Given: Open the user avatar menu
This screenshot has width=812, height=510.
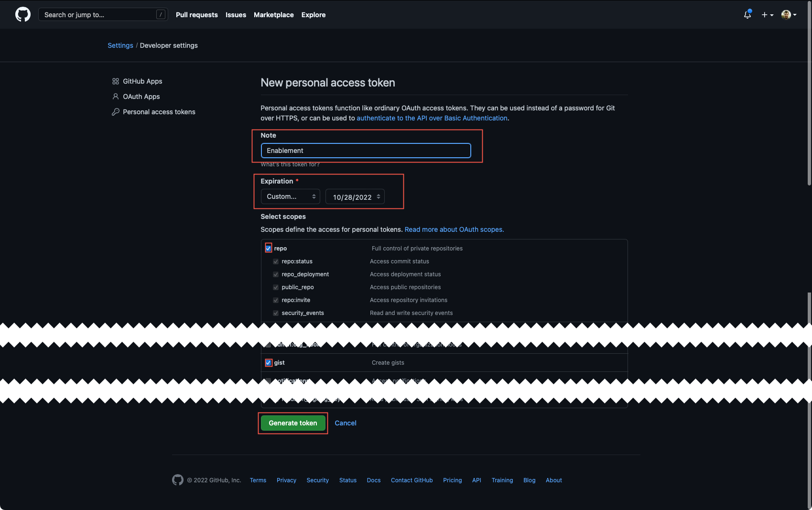Looking at the screenshot, I should (x=789, y=15).
